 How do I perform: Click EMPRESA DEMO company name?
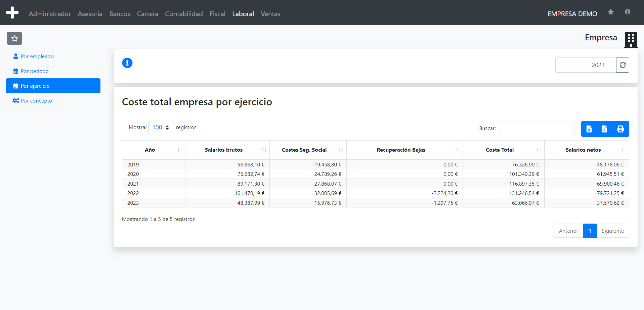[572, 14]
